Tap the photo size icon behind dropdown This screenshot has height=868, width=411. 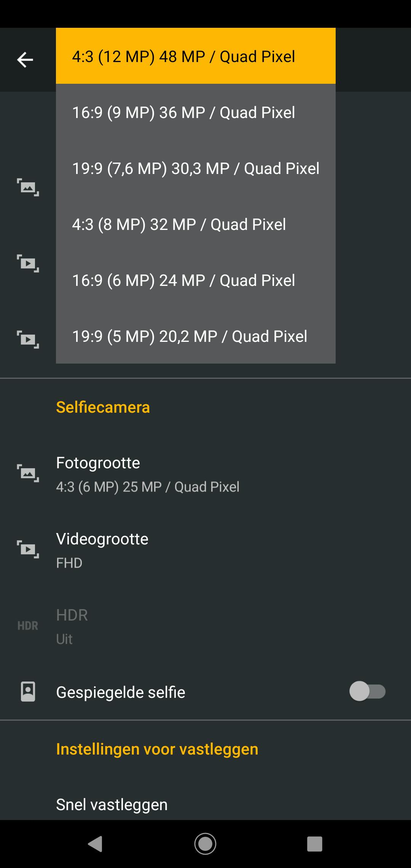coord(28,187)
